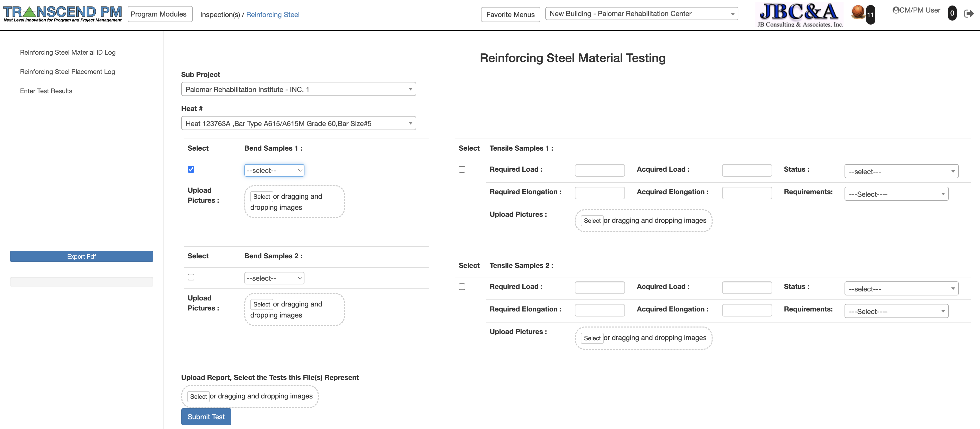Go to Reinforcing Steel Material ID Log
Viewport: 980px width, 429px height.
pyautogui.click(x=68, y=52)
